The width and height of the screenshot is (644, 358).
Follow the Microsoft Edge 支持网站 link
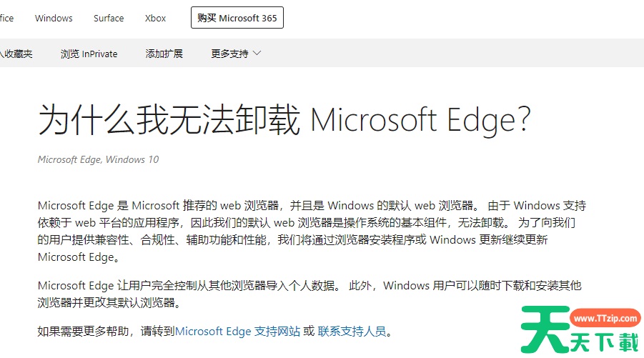tap(237, 332)
